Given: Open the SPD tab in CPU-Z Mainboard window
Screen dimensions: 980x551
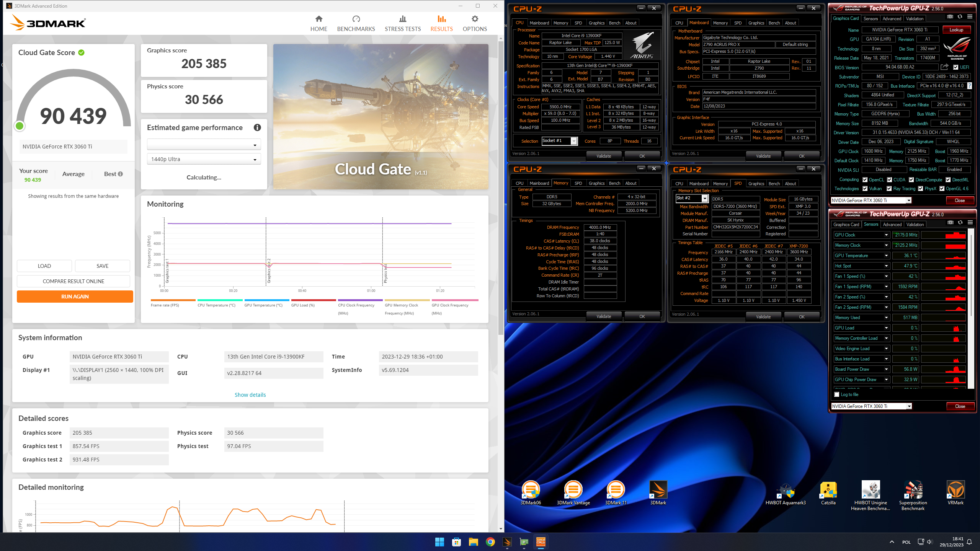Looking at the screenshot, I should [738, 23].
